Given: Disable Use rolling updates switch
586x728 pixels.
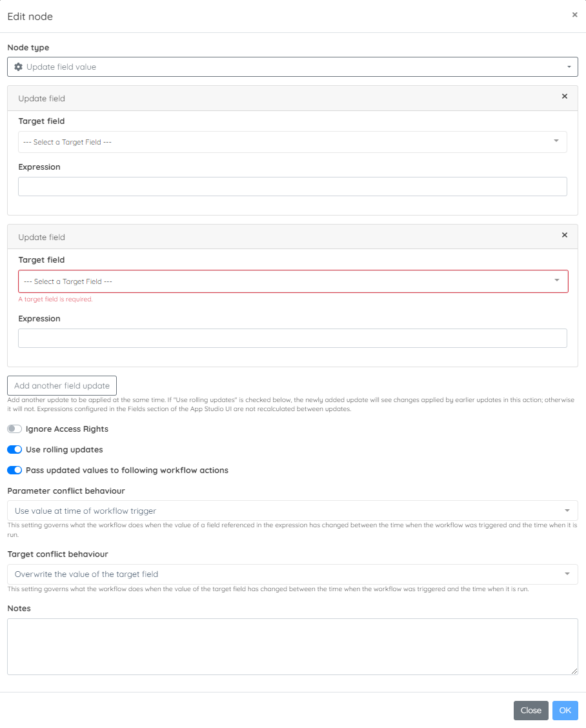Looking at the screenshot, I should point(14,449).
